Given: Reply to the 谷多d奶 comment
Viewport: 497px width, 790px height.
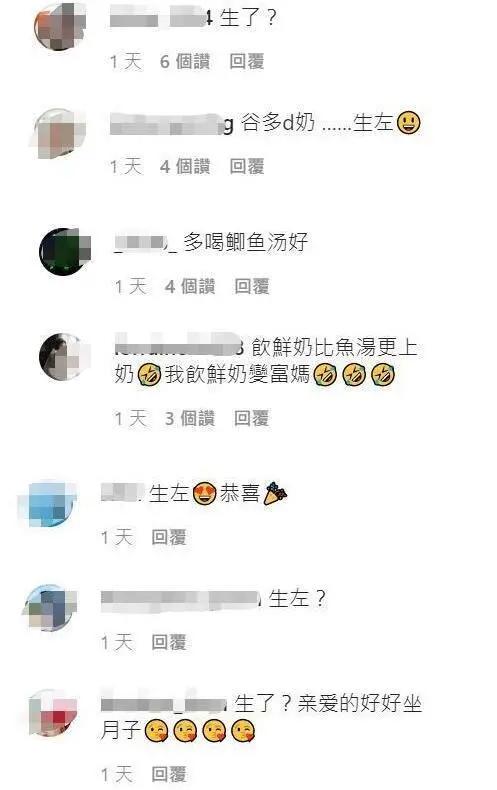Looking at the screenshot, I should pos(246,166).
